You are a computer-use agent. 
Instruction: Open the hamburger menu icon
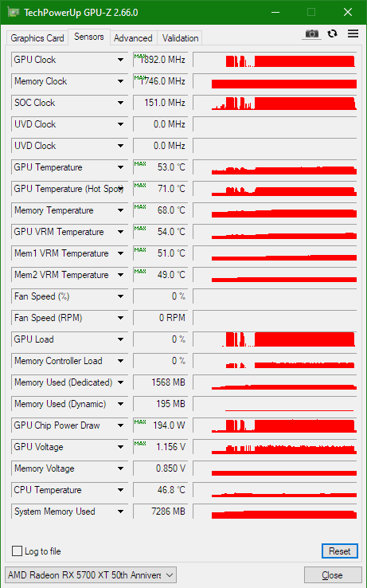tap(353, 33)
